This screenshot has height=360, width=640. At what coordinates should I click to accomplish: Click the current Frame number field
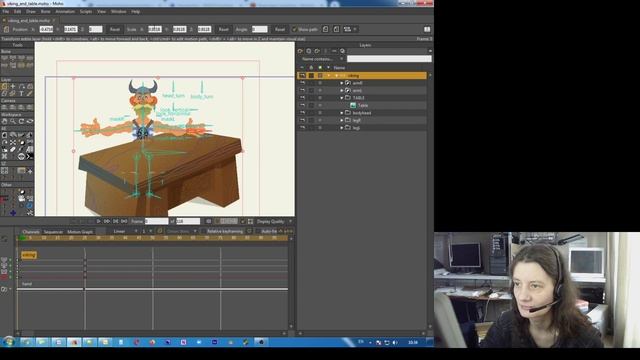coord(156,221)
